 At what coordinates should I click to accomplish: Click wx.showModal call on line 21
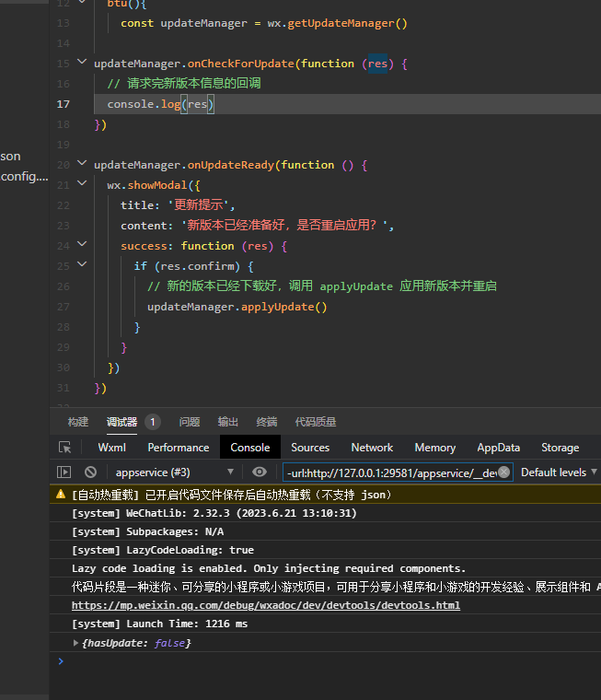[x=154, y=185]
